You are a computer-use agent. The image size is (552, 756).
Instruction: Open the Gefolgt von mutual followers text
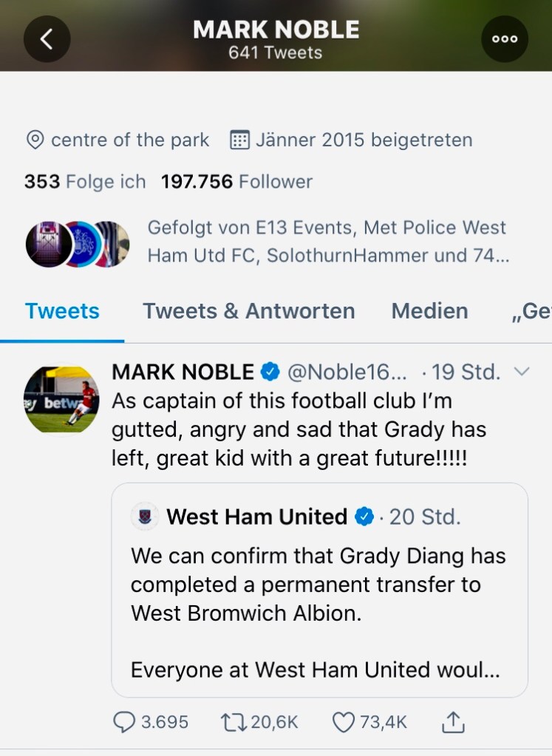328,242
